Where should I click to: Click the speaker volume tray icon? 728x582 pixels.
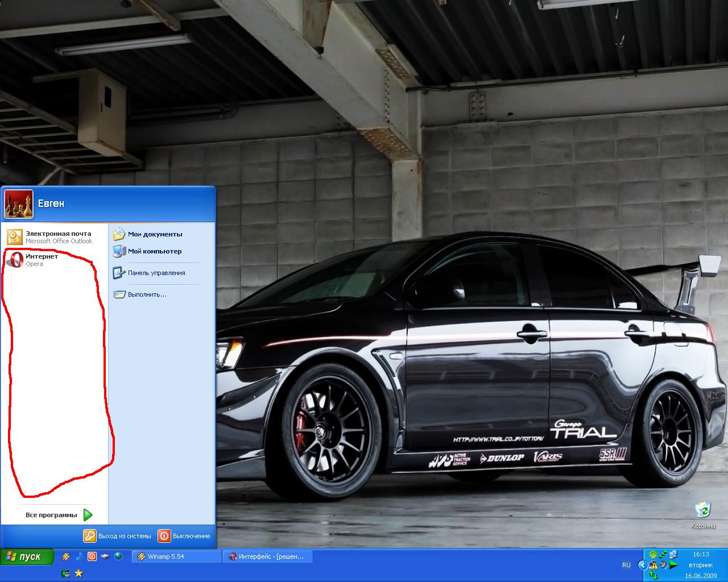tap(663, 565)
